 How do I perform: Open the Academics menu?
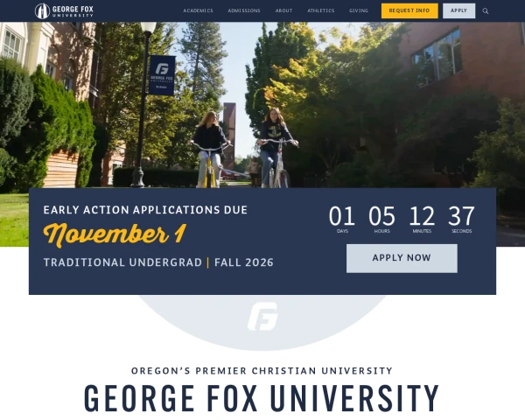click(198, 10)
